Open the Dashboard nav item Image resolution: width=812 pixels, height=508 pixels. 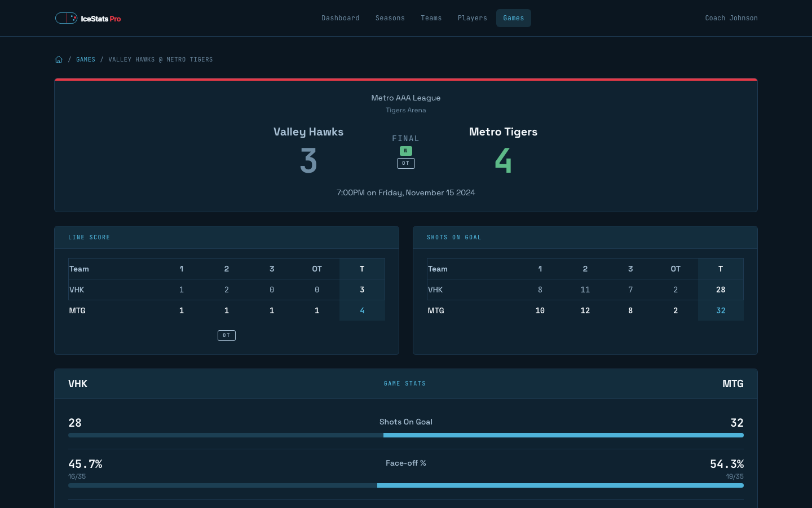pos(341,18)
